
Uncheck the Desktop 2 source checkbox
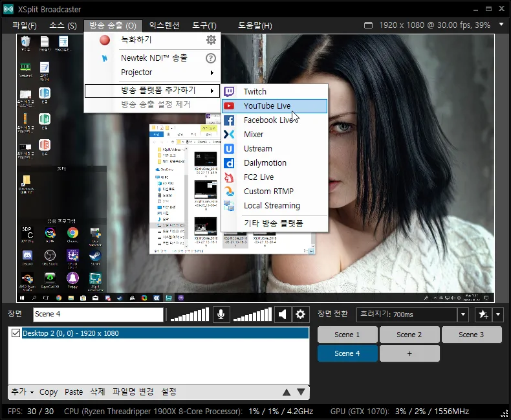[16, 333]
